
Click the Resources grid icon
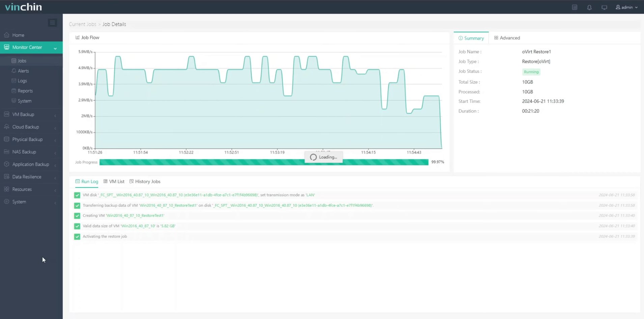point(6,189)
